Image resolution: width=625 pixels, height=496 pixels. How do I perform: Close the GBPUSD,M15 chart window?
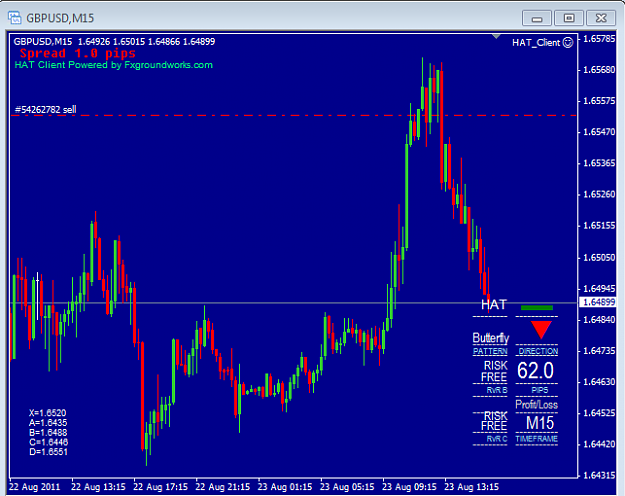coord(601,18)
